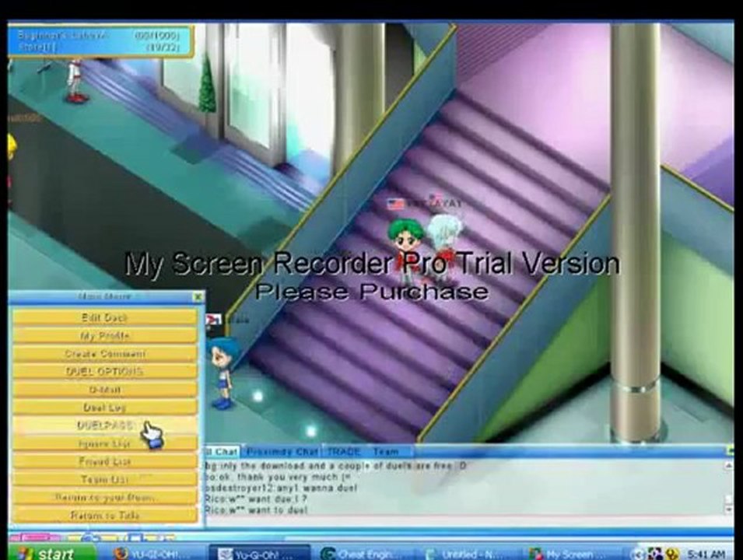Open My Profile in the main menu
This screenshot has height=560, width=743.
pos(105,335)
